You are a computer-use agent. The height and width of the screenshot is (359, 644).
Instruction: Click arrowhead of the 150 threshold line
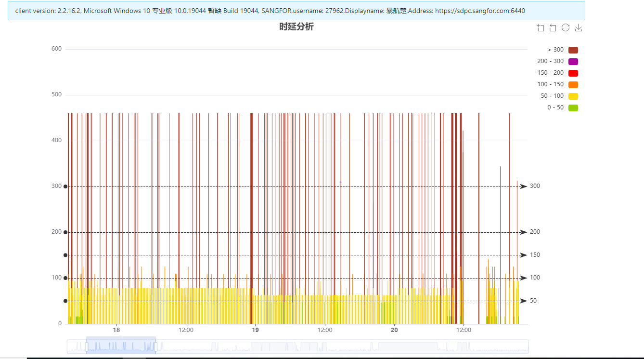523,255
